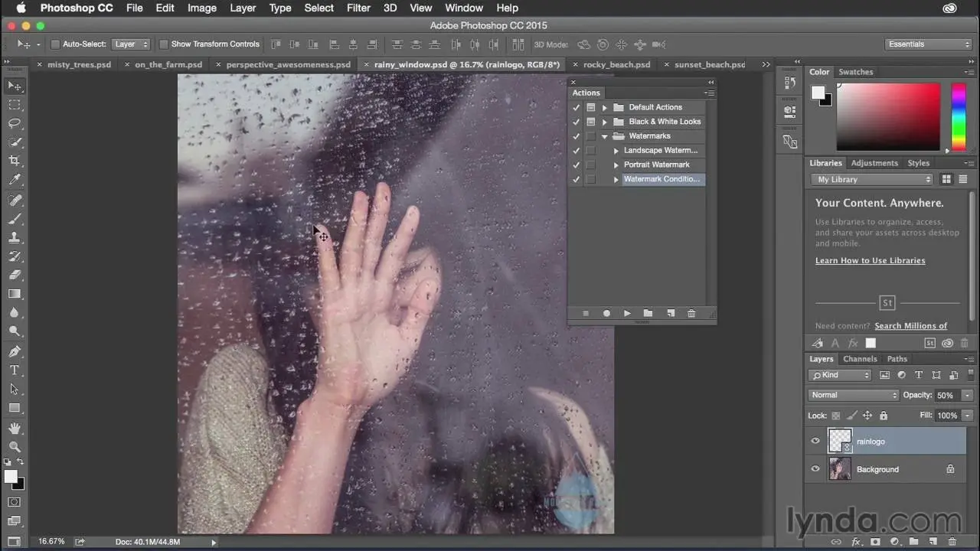This screenshot has height=551, width=980.
Task: Select the Zoom tool in toolbar
Action: [x=15, y=446]
